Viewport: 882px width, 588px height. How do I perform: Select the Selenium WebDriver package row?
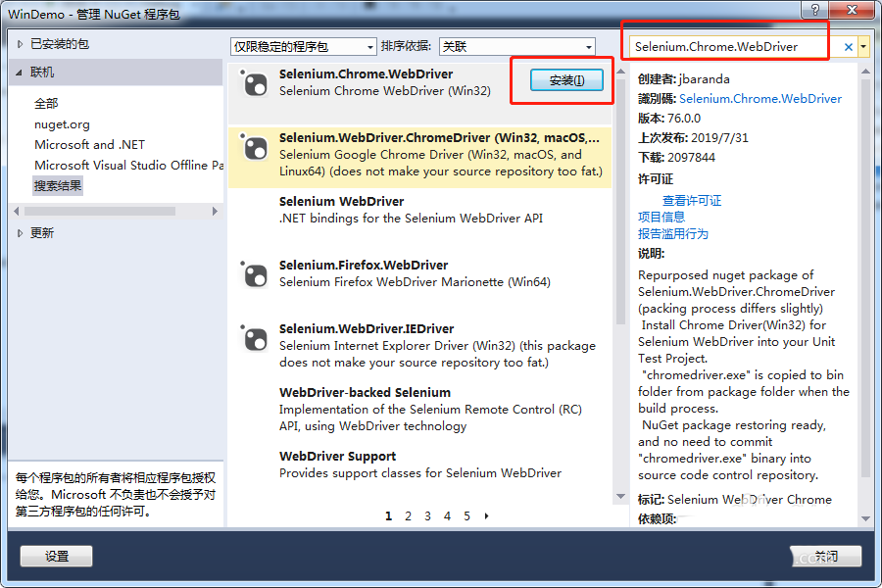pyautogui.click(x=419, y=220)
